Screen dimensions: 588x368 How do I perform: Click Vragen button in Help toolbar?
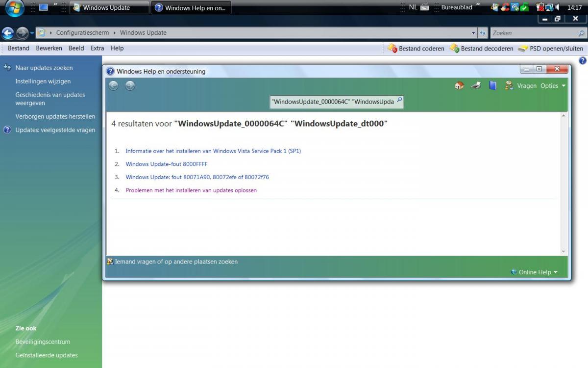pos(521,85)
